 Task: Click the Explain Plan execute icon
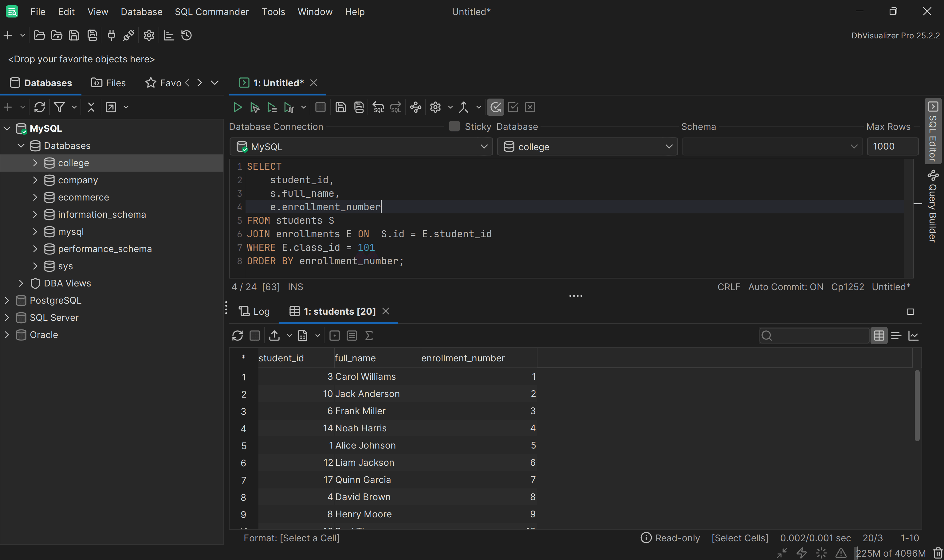click(x=289, y=107)
